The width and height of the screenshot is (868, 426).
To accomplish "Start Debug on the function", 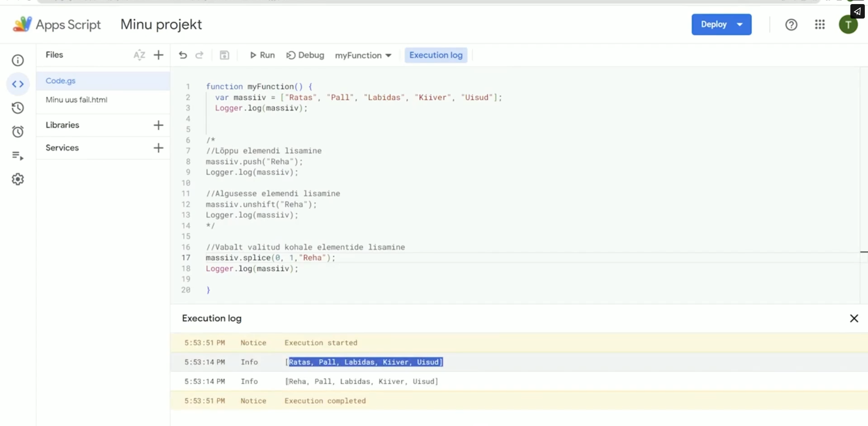I will (305, 55).
